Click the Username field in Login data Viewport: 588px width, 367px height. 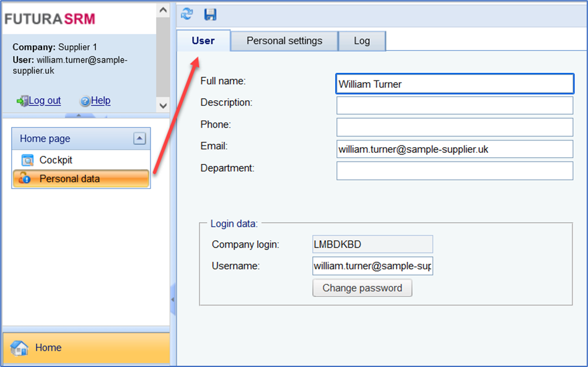tap(372, 266)
